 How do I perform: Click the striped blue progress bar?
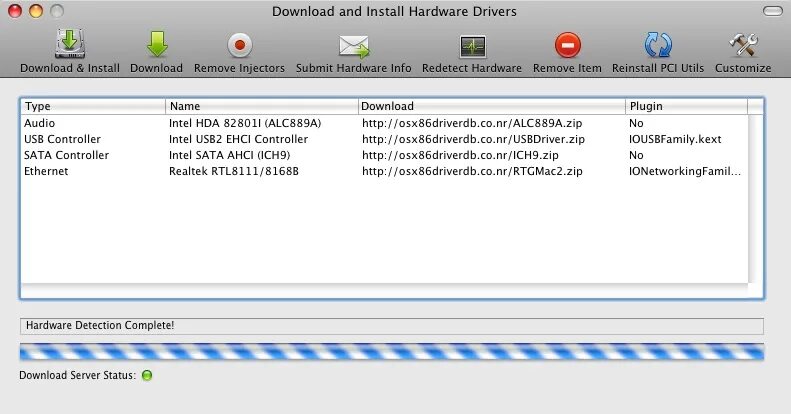coord(391,352)
